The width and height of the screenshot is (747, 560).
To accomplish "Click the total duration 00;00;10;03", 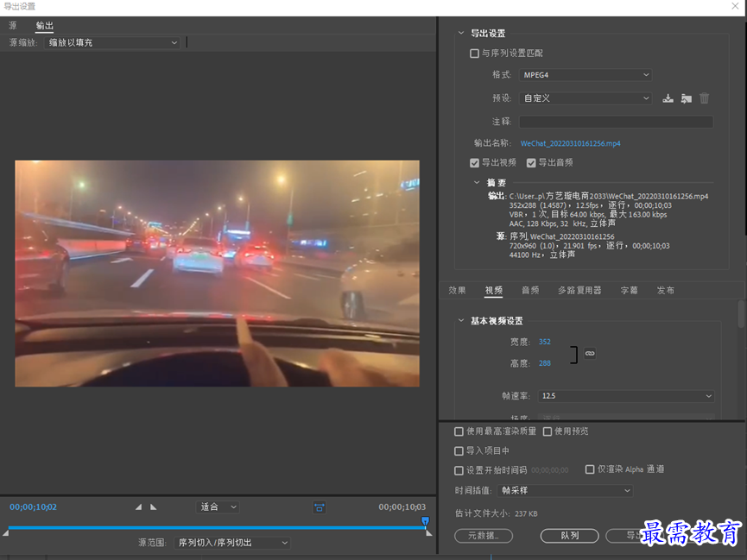I will coord(402,507).
